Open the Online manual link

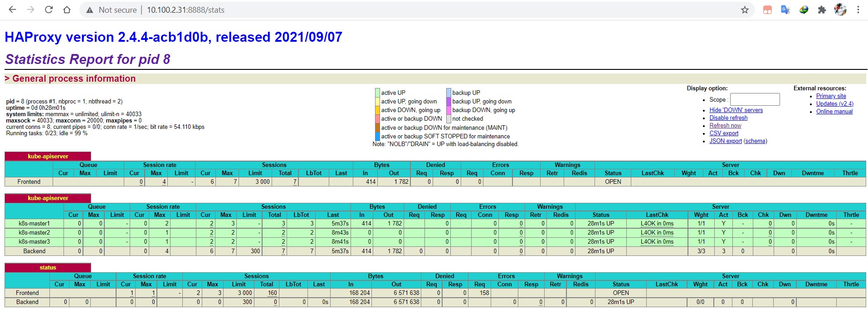(x=834, y=112)
